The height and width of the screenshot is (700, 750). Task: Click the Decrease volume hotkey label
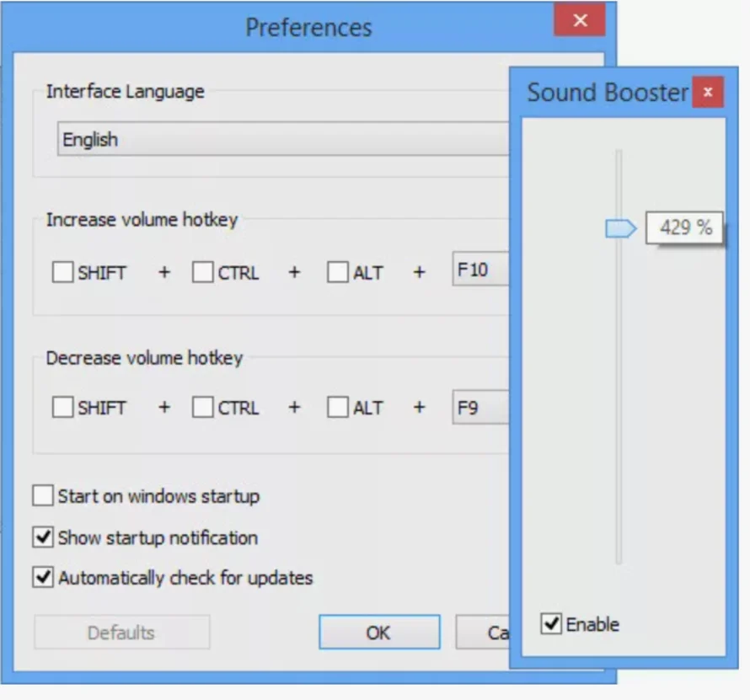click(144, 358)
